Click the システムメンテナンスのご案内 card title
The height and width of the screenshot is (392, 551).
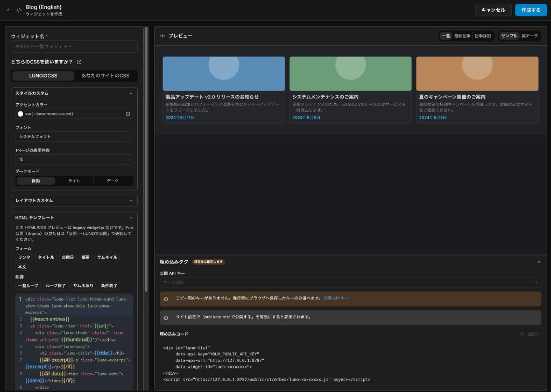[x=326, y=97]
